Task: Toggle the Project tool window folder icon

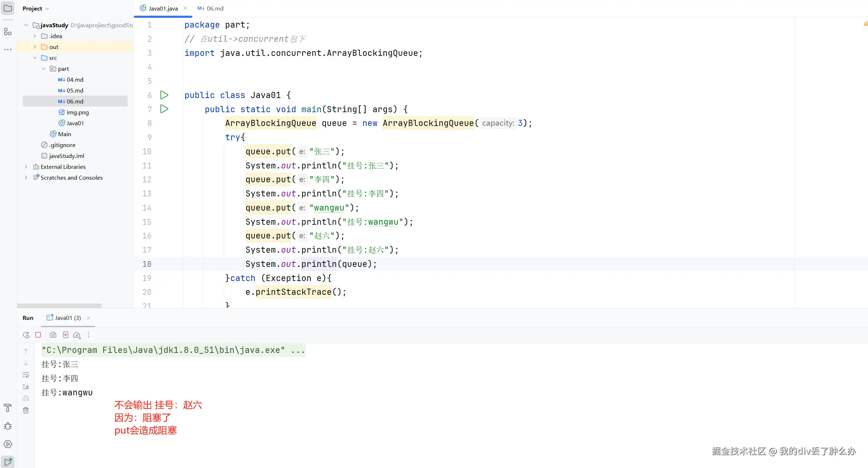Action: click(8, 8)
